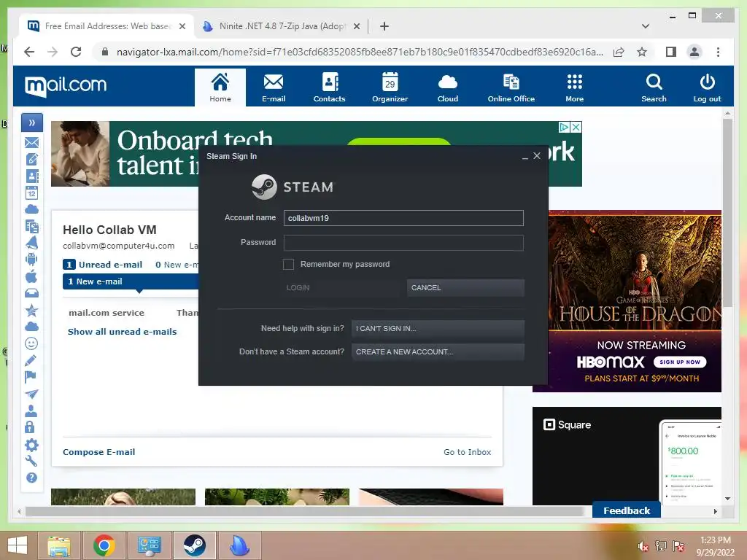Click the padlock icon in left sidebar
Viewport: 747px width, 560px height.
30,427
